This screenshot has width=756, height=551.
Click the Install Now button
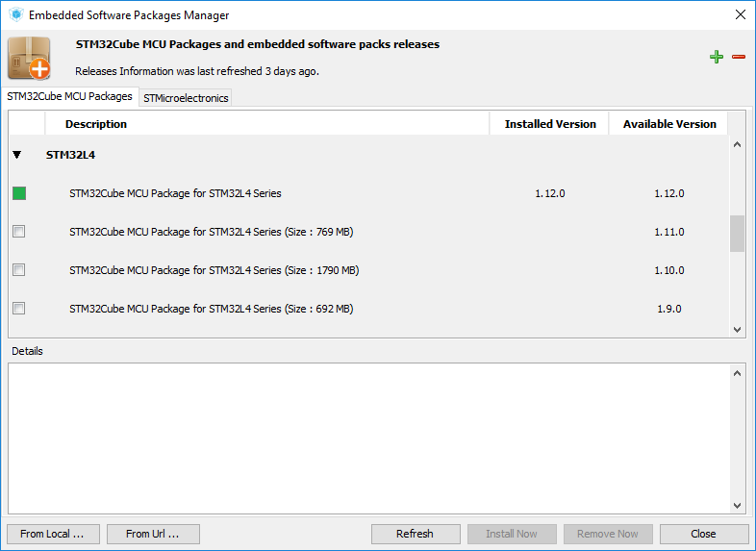click(512, 534)
